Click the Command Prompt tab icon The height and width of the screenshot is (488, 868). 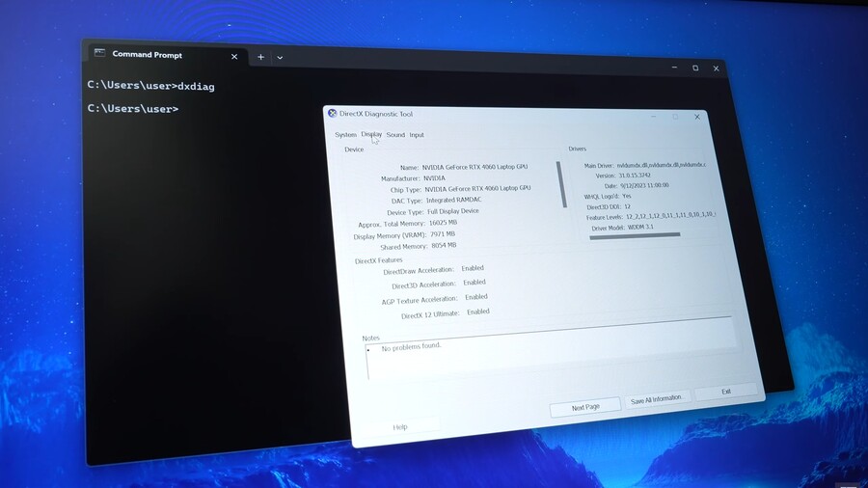[x=99, y=53]
